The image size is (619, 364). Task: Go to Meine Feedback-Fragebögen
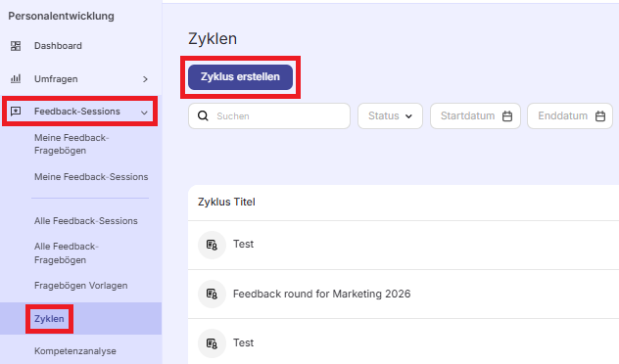coord(71,144)
